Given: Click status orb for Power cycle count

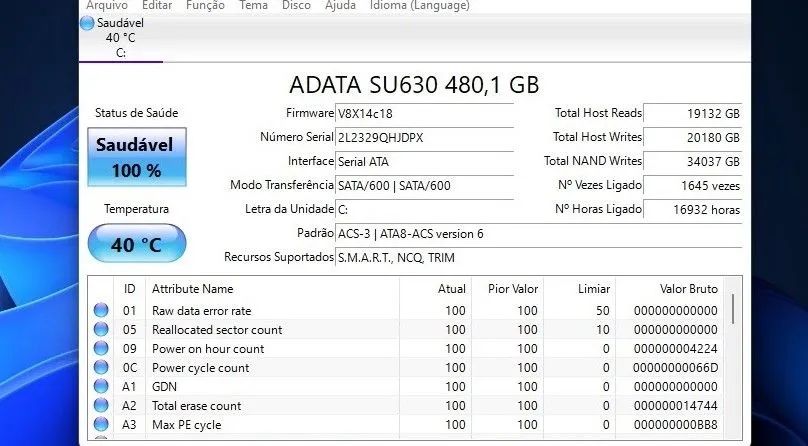Looking at the screenshot, I should [101, 368].
